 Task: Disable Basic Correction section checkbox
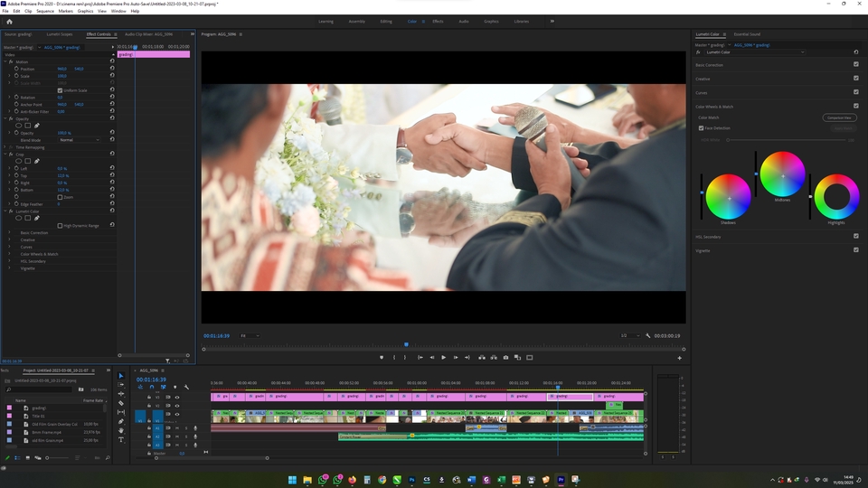click(x=856, y=64)
